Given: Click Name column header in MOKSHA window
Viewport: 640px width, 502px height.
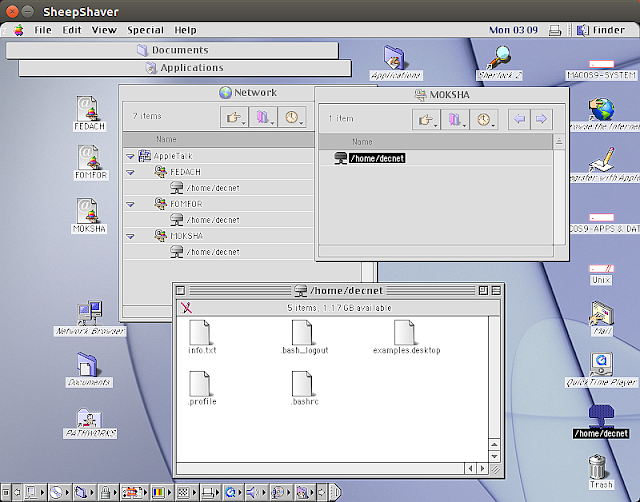Looking at the screenshot, I should (x=436, y=142).
